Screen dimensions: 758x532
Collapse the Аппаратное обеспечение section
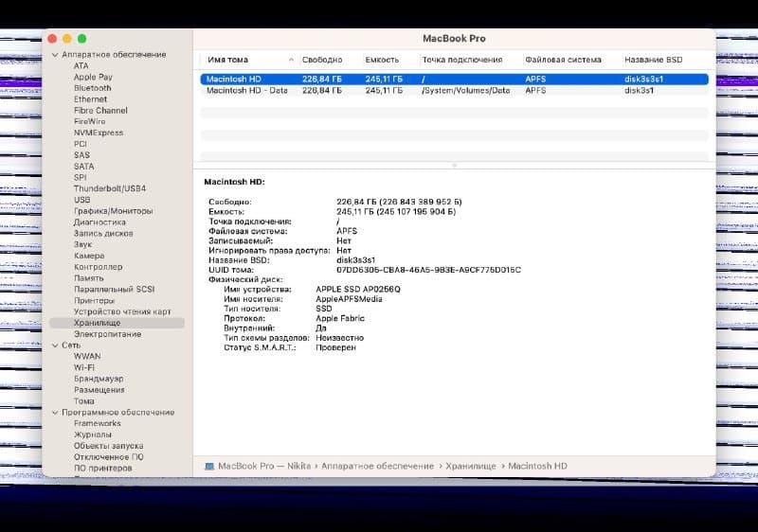[x=55, y=55]
